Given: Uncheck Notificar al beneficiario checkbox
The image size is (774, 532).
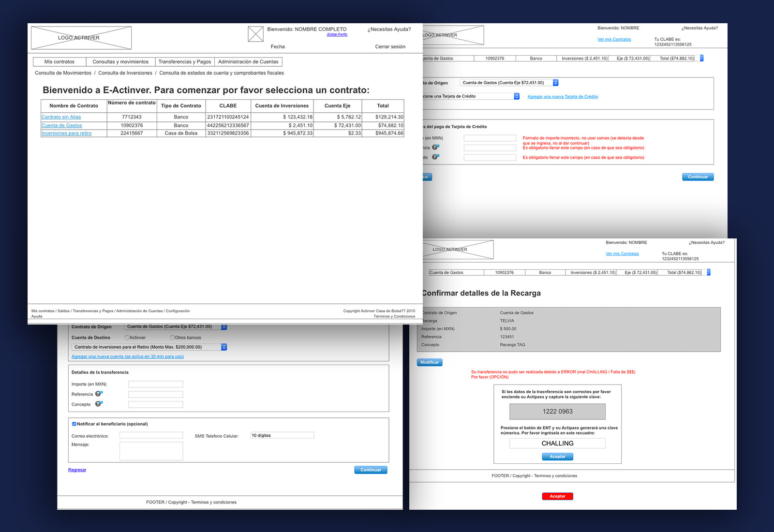Looking at the screenshot, I should pyautogui.click(x=74, y=424).
